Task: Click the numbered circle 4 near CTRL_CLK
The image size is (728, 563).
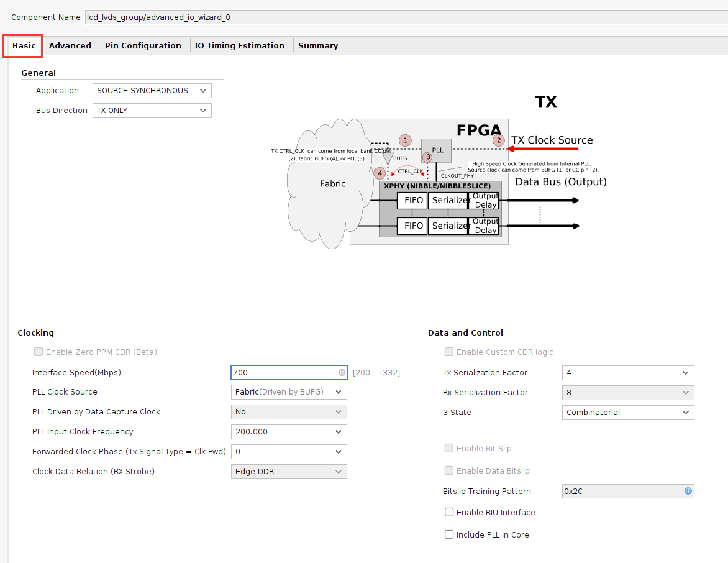Action: pos(380,173)
